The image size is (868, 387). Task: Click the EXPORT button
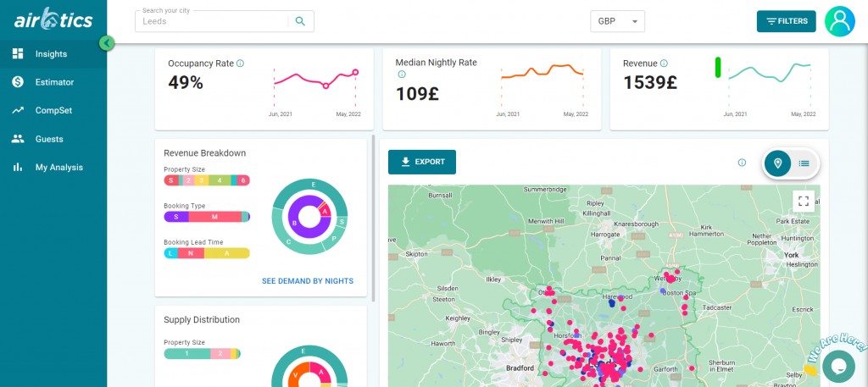tap(422, 162)
